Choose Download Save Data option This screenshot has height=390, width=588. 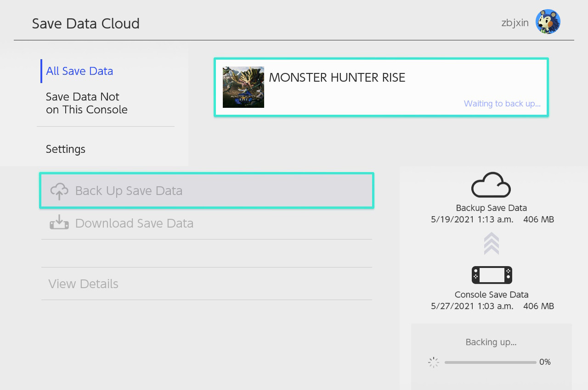pyautogui.click(x=207, y=223)
